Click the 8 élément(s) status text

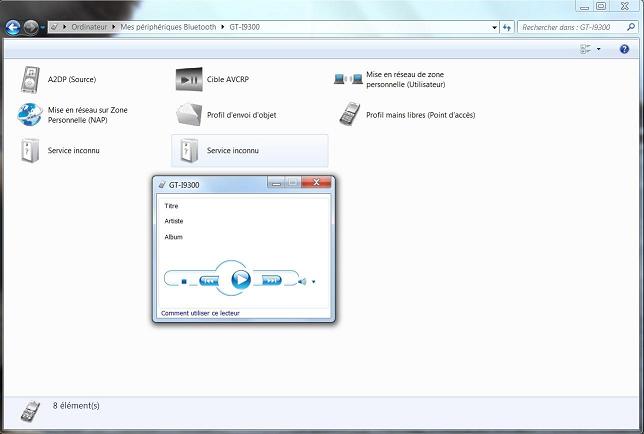76,406
